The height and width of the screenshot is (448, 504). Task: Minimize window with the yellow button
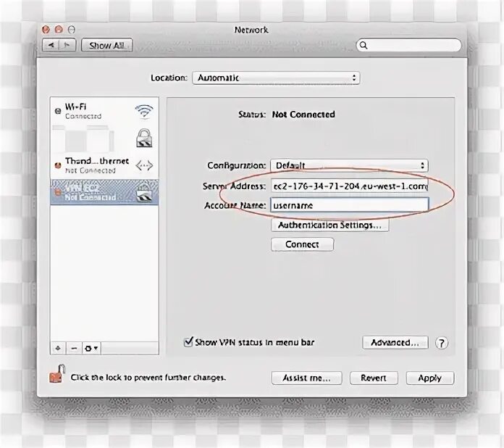[59, 30]
